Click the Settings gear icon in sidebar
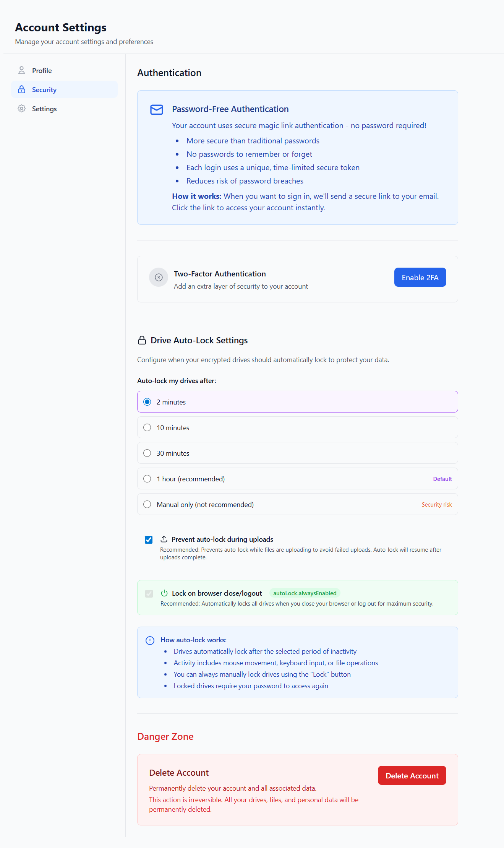Screen dimensions: 504x848 [x=22, y=109]
